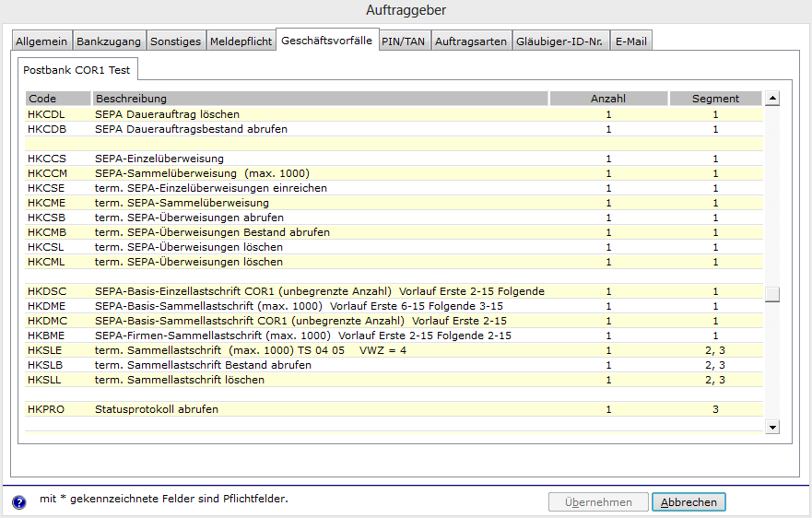Select 'term. SEPA-Überweisungen Bestand abrufen'
Screen dimensions: 812x518
212,232
